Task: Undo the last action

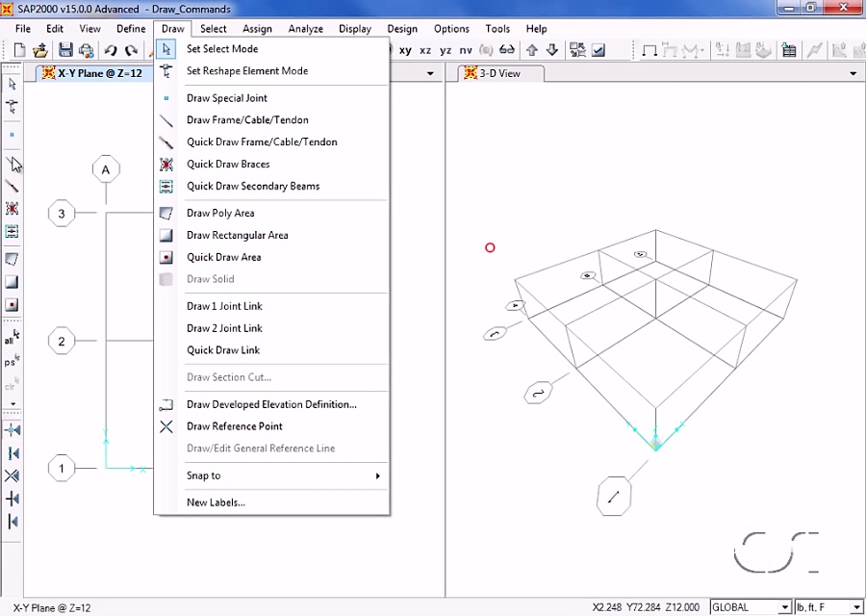Action: coord(109,50)
